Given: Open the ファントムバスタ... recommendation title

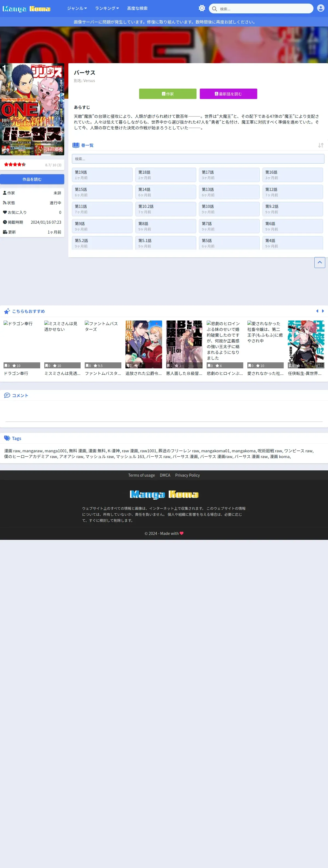Looking at the screenshot, I should click(103, 373).
